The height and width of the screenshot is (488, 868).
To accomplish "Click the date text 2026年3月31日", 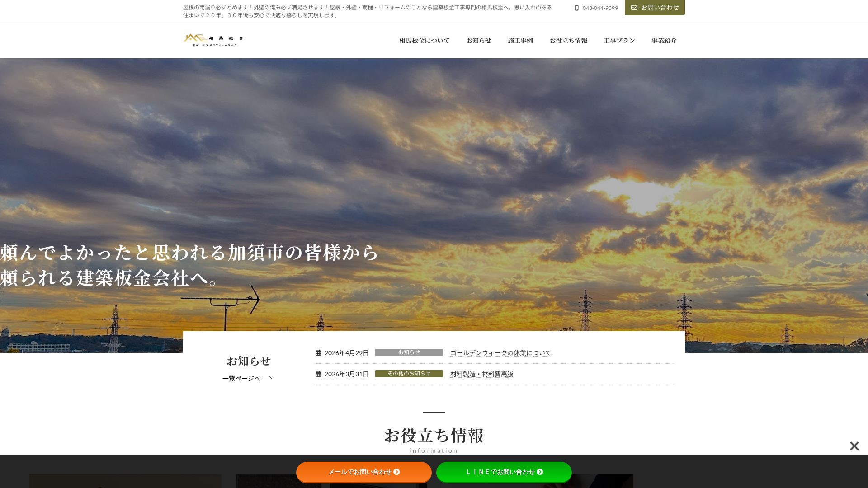I will click(346, 374).
